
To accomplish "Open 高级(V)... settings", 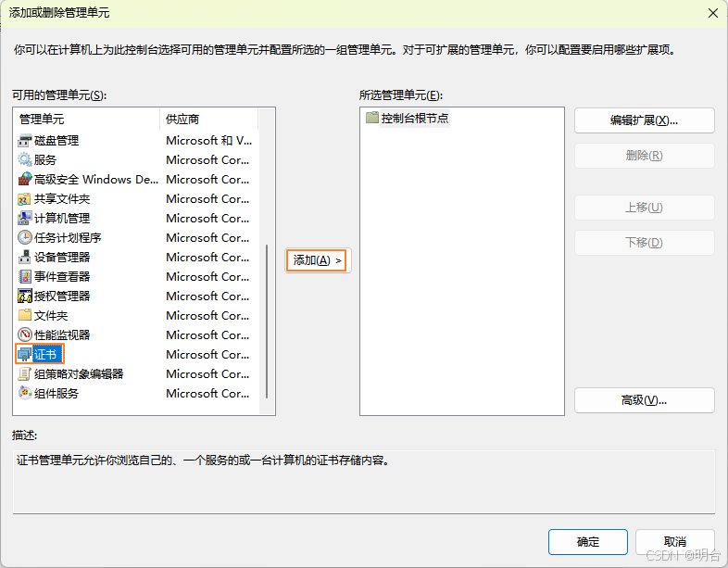I will [x=644, y=400].
